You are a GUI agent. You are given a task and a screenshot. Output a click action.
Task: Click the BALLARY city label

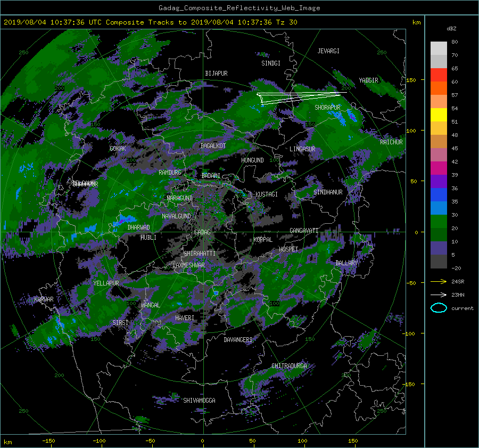coord(346,263)
